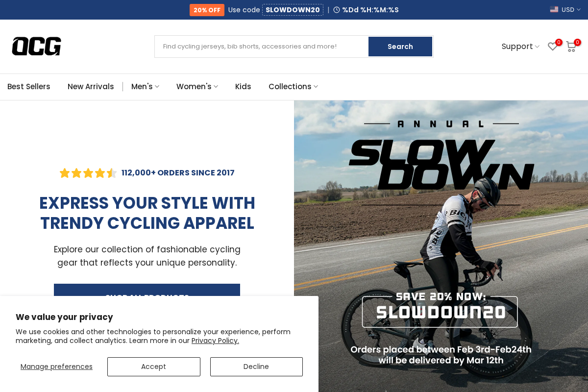588x392 pixels.
Task: Focus the cycling product search field
Action: (x=262, y=47)
